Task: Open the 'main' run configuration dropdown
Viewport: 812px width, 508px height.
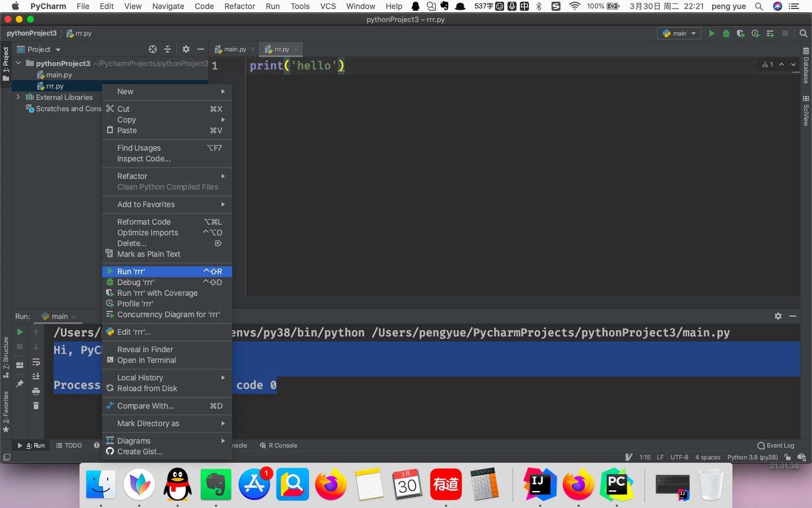Action: coord(679,33)
